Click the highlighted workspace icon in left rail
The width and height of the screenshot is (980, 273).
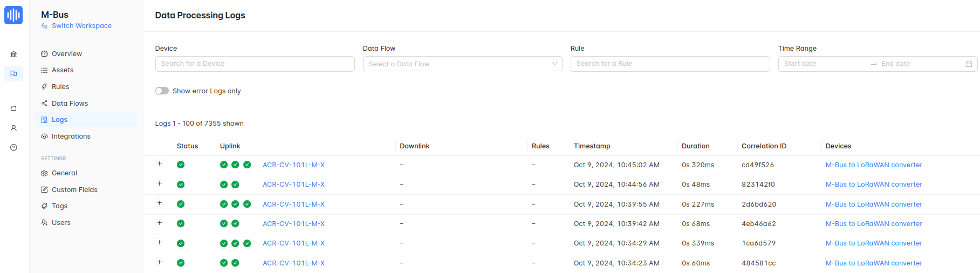pos(13,73)
